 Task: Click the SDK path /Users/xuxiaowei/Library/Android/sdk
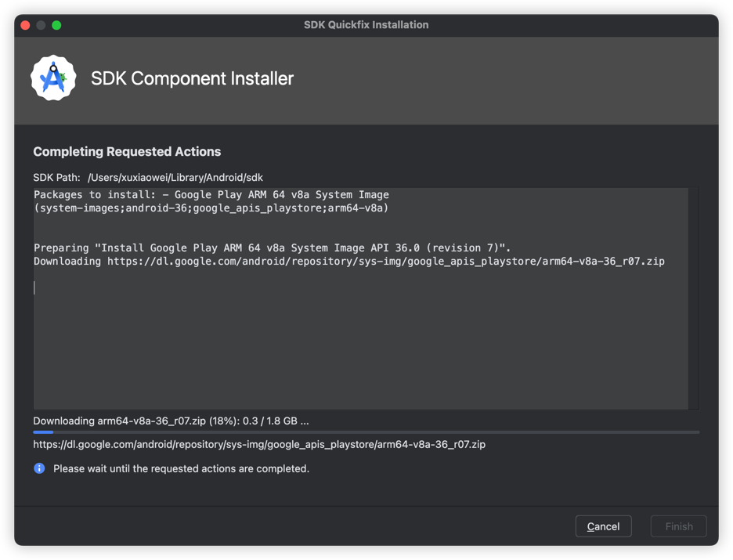pyautogui.click(x=175, y=178)
